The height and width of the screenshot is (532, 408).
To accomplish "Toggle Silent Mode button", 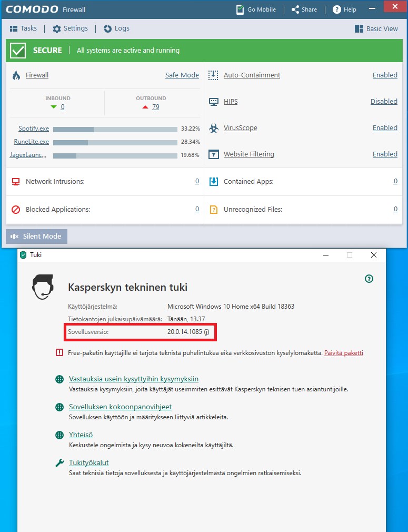I will (37, 237).
